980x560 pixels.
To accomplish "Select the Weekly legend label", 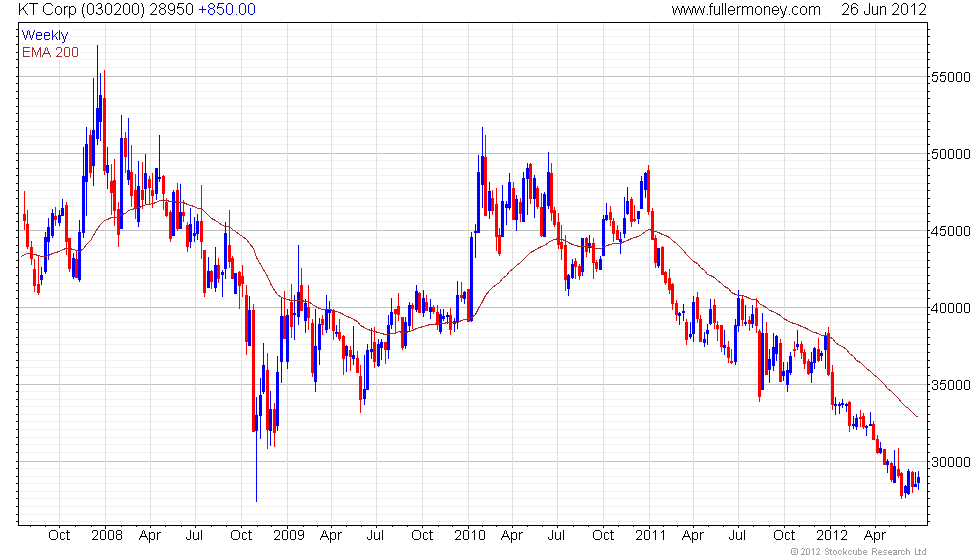I will point(44,35).
